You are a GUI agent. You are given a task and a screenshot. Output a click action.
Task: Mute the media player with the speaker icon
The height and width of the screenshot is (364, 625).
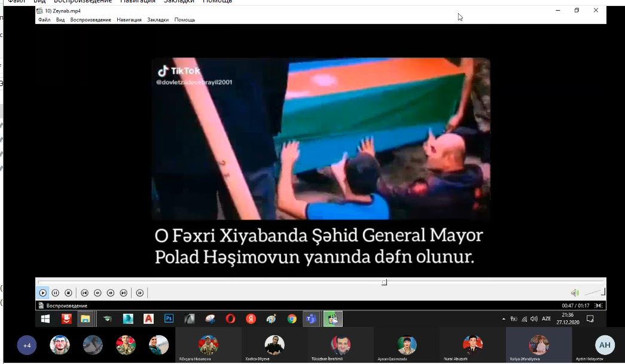(x=575, y=293)
